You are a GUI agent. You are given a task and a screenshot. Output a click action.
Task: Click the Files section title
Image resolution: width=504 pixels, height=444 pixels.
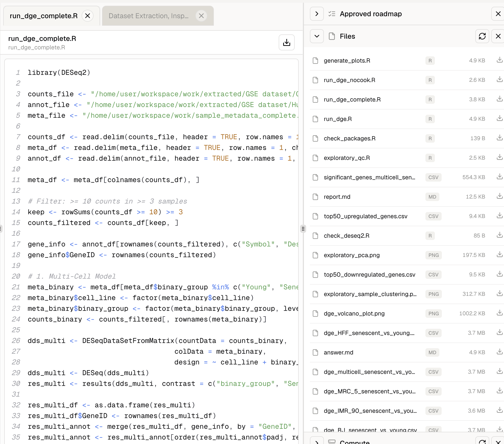(347, 36)
